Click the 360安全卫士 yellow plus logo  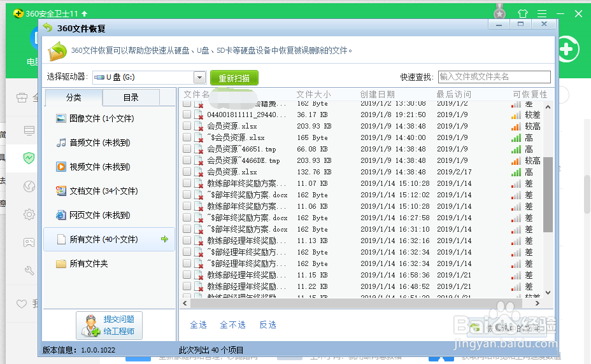(18, 13)
